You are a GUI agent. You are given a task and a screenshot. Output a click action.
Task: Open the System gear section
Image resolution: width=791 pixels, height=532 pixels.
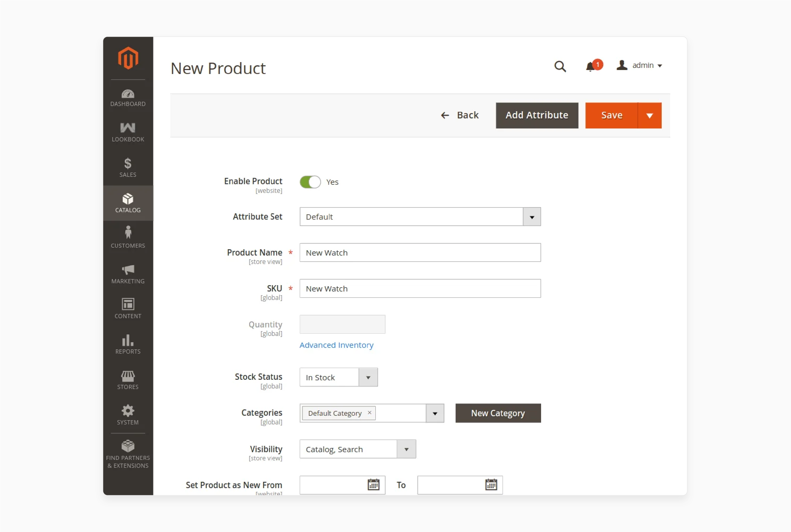(x=128, y=415)
